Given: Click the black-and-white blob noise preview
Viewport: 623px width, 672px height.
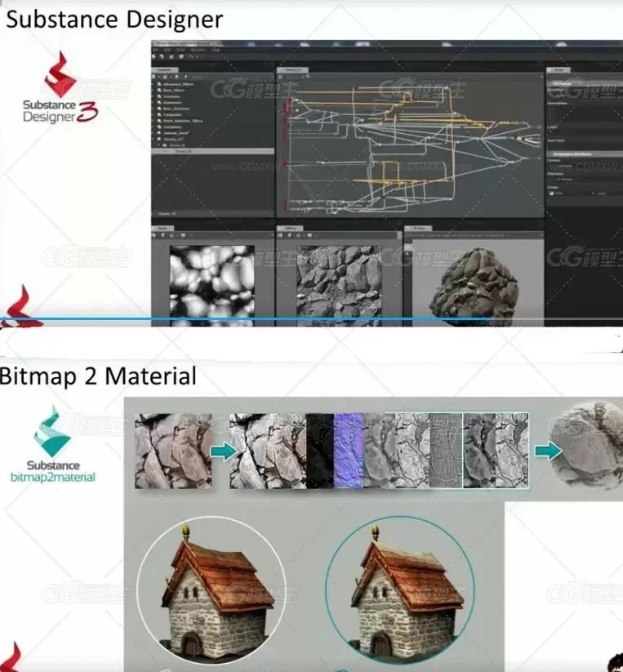Looking at the screenshot, I should (212, 285).
